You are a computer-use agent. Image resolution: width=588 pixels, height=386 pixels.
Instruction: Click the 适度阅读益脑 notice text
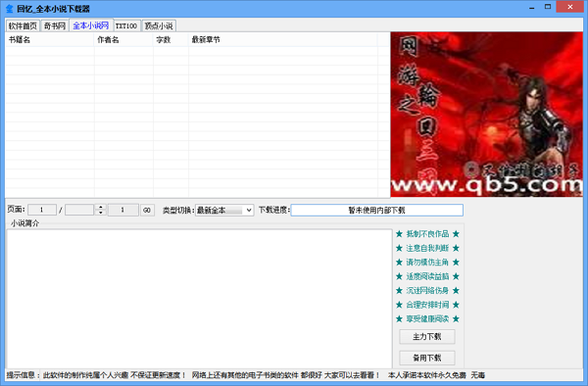pos(427,276)
